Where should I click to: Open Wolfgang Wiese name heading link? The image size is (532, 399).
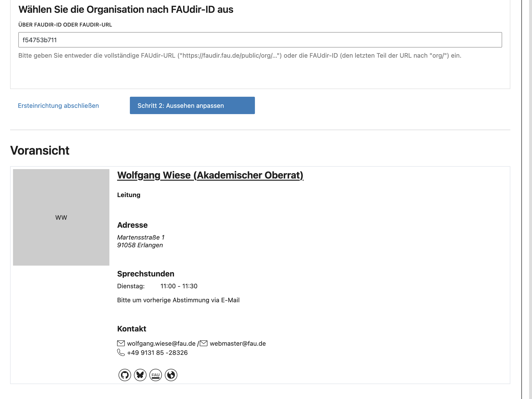210,175
